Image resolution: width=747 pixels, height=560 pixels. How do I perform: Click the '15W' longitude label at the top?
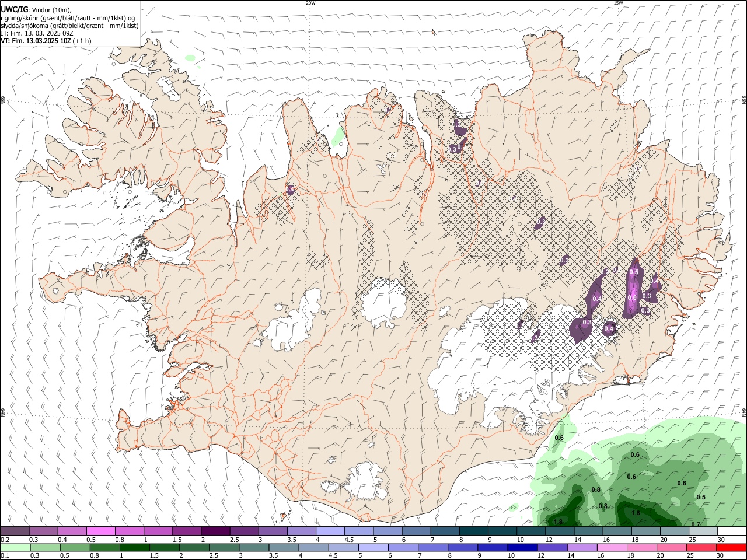pos(618,3)
